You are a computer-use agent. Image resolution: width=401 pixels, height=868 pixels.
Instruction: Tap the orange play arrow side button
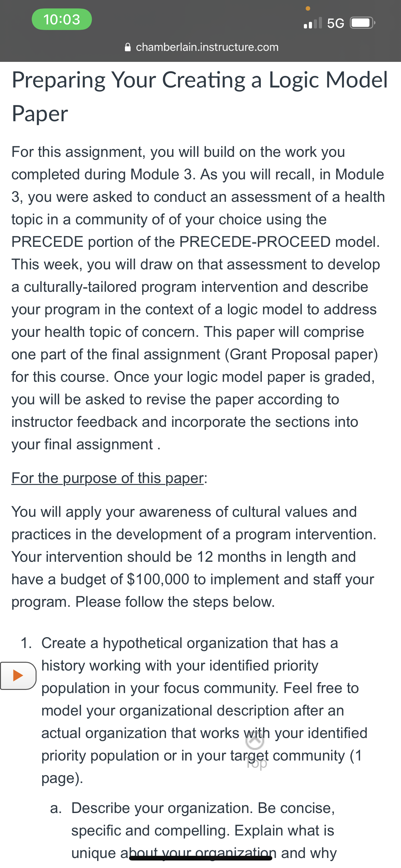pos(18,676)
